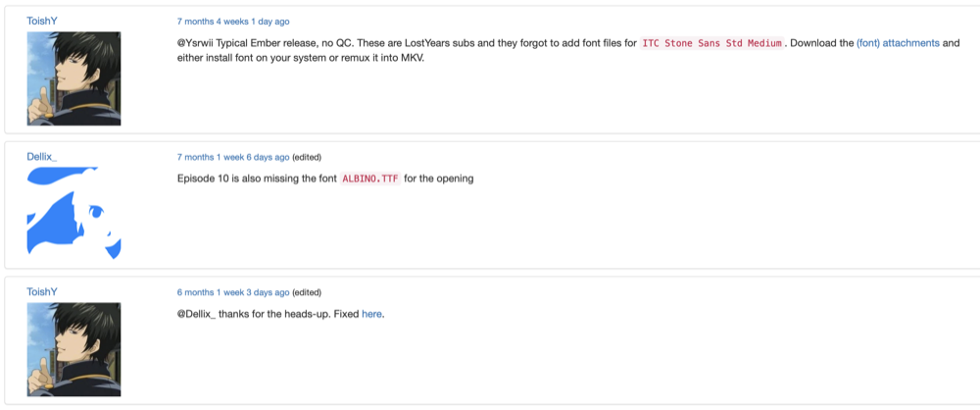Open the "6 months 1 week 3 days ago" timestamp

tap(233, 292)
